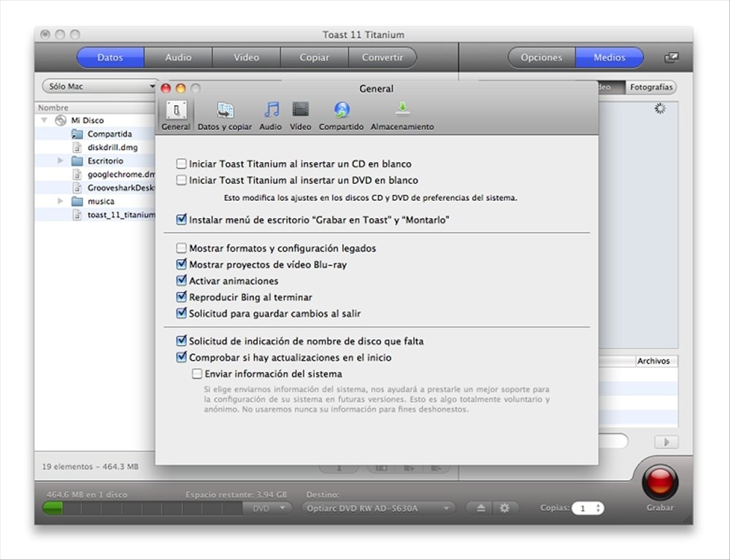Click the "19 elementos – 464.3 MB" status text
Screen dimensions: 730x560
(x=91, y=467)
